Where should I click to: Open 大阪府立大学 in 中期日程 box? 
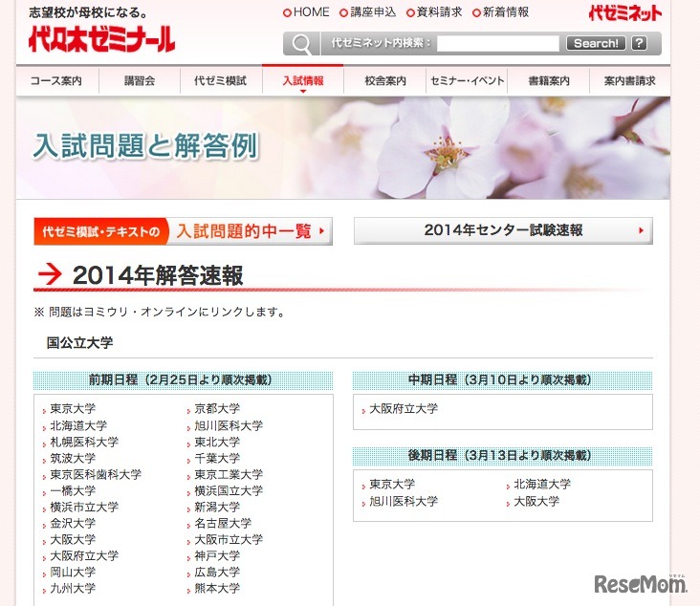click(404, 408)
